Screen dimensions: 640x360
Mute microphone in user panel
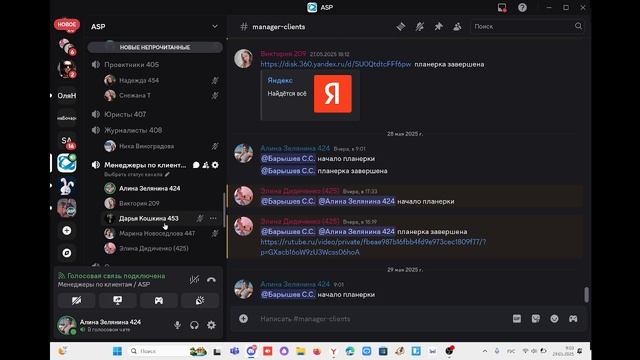[178, 325]
